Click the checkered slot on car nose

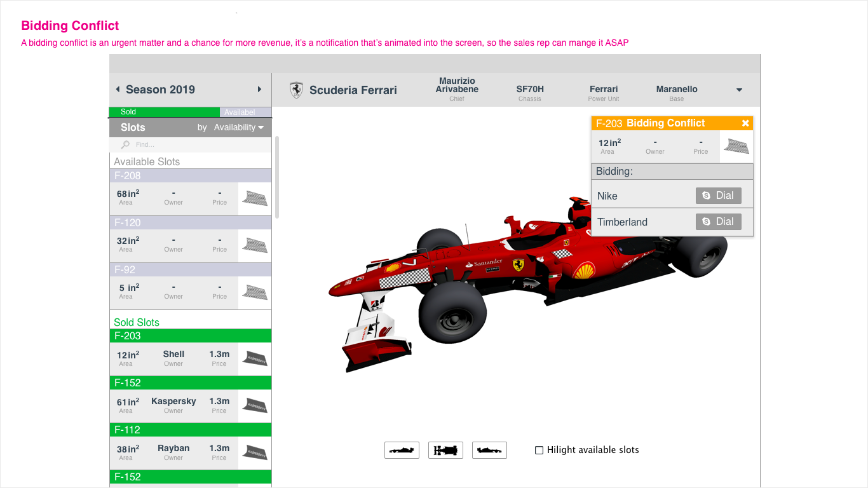[403, 278]
